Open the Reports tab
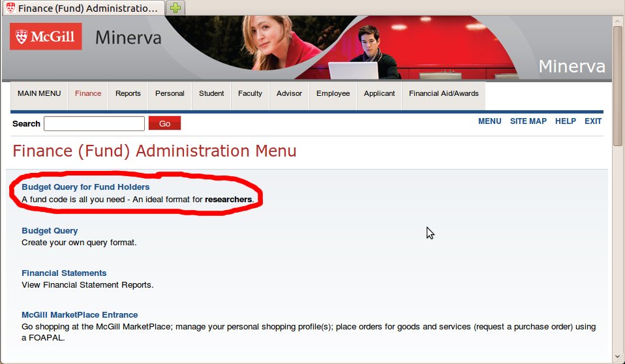Screen dimensions: 625x364 point(128,94)
